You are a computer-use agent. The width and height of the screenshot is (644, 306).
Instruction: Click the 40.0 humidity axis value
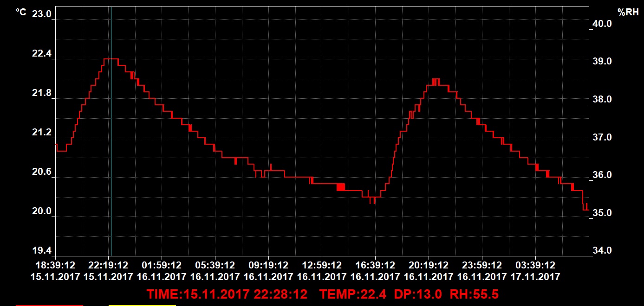click(602, 24)
